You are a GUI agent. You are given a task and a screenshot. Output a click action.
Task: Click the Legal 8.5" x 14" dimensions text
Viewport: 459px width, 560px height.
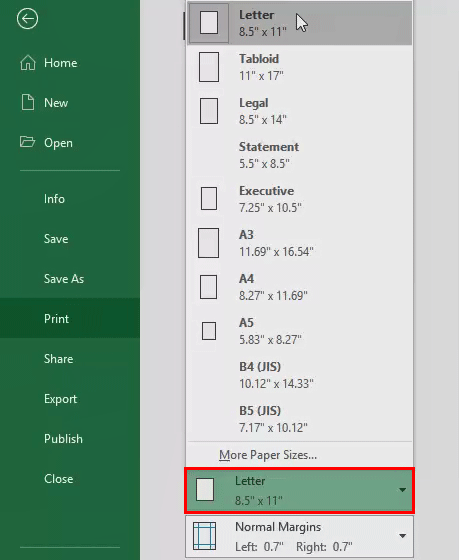coord(263,120)
